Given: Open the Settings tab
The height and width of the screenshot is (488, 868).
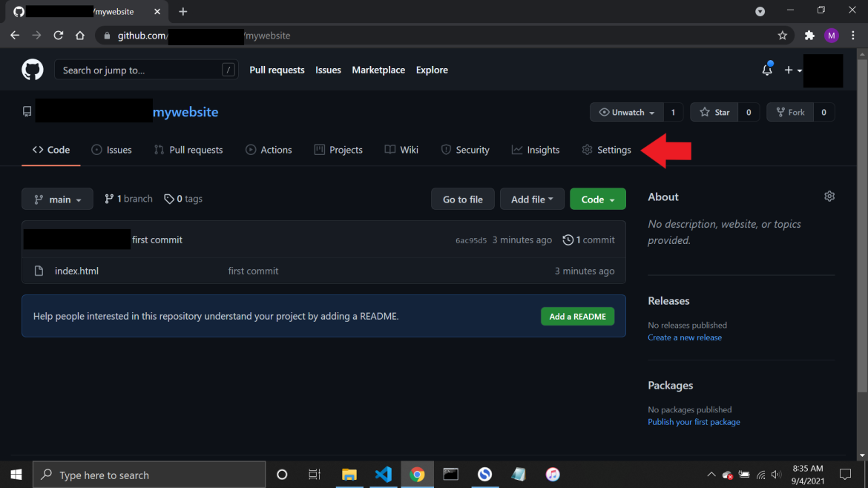Looking at the screenshot, I should 606,149.
